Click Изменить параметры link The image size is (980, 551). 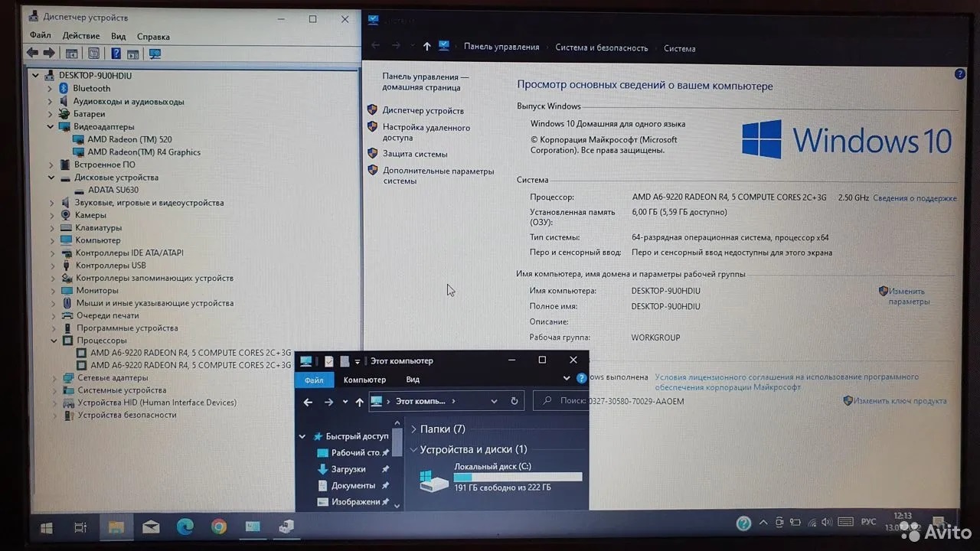tap(908, 296)
